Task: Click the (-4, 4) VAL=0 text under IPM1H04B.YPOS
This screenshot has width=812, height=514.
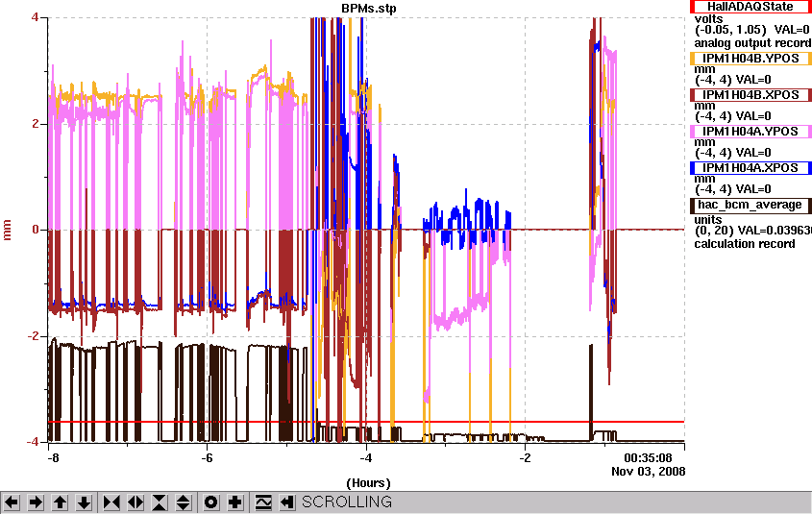Action: tap(733, 80)
